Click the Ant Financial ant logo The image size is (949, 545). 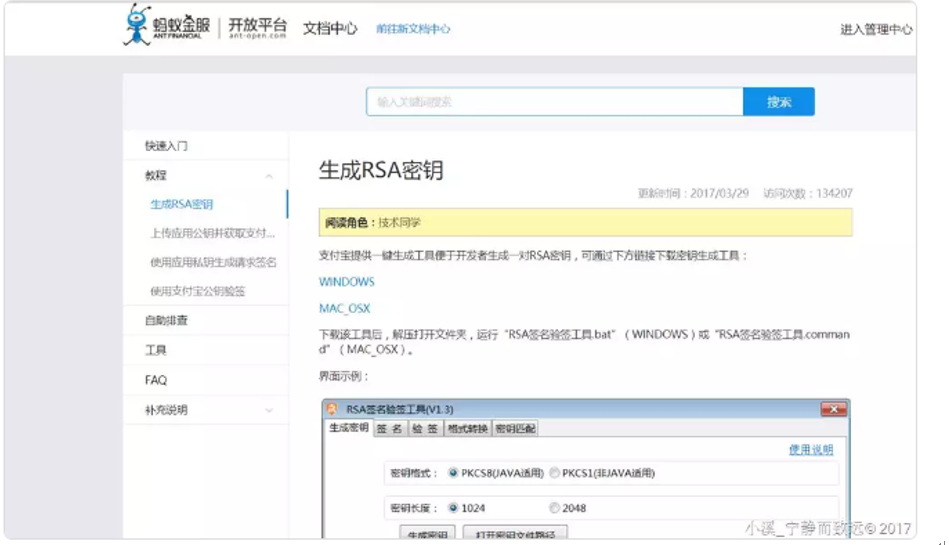[x=137, y=24]
